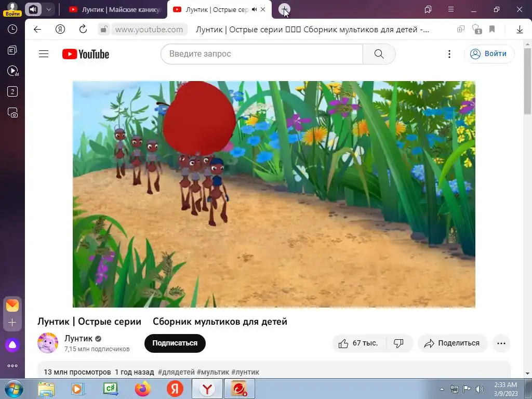Click the #лунтик hashtag link

[245, 372]
